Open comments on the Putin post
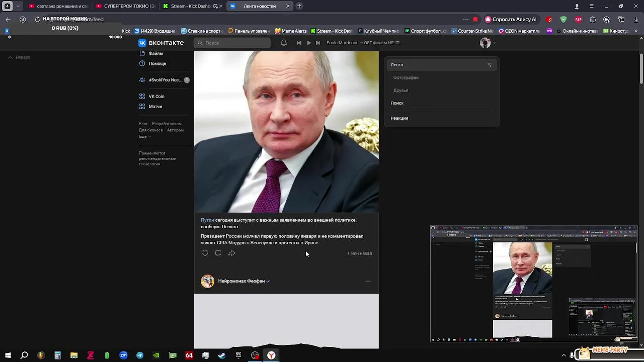Screen dimensions: 644x362 218,253
